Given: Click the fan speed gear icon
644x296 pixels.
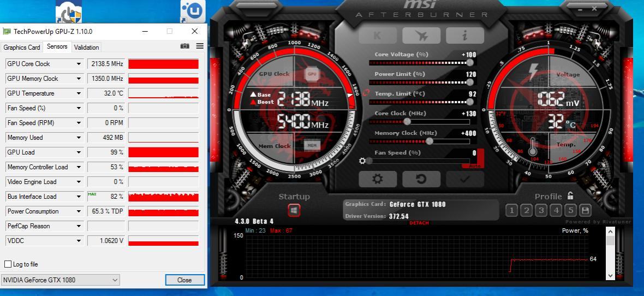Looking at the screenshot, I should 362,161.
